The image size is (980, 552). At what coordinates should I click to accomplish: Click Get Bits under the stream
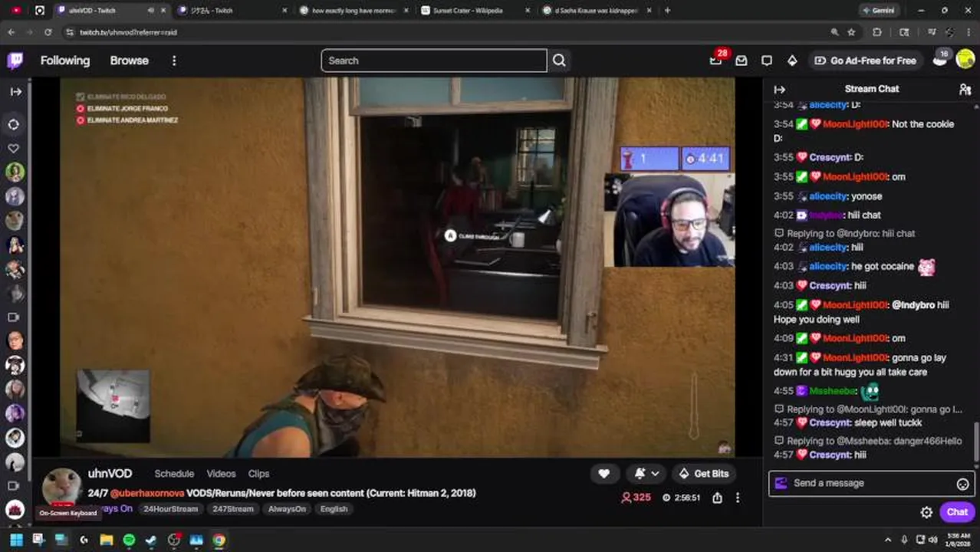tap(703, 474)
